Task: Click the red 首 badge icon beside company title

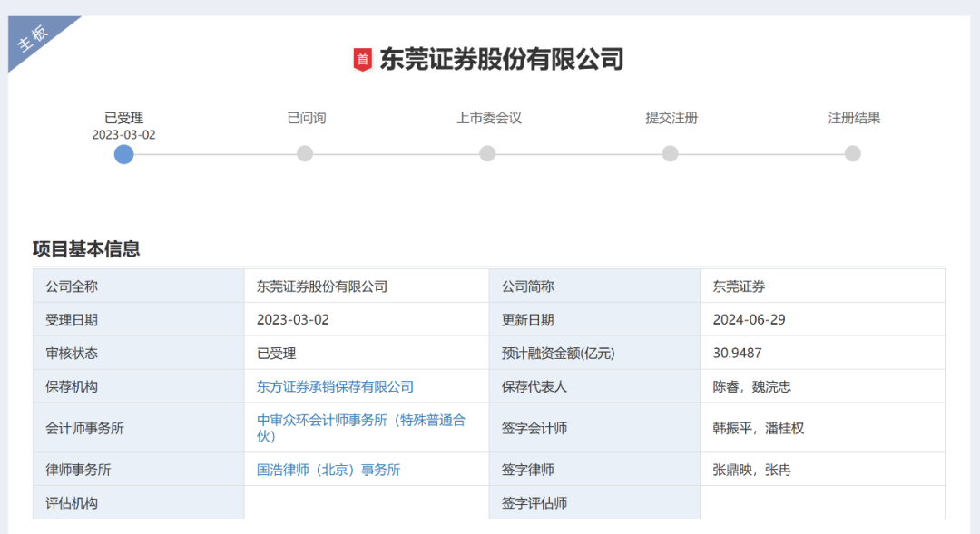Action: (362, 59)
